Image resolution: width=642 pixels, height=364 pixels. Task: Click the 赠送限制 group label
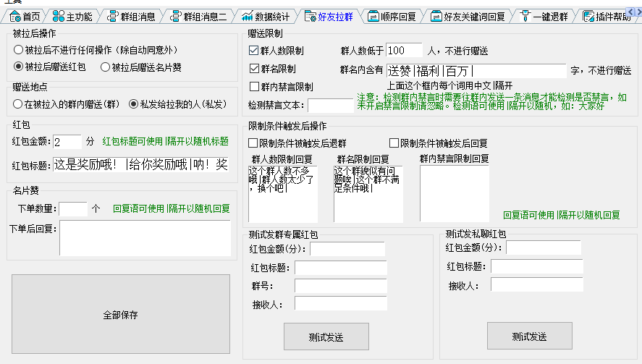(x=266, y=33)
